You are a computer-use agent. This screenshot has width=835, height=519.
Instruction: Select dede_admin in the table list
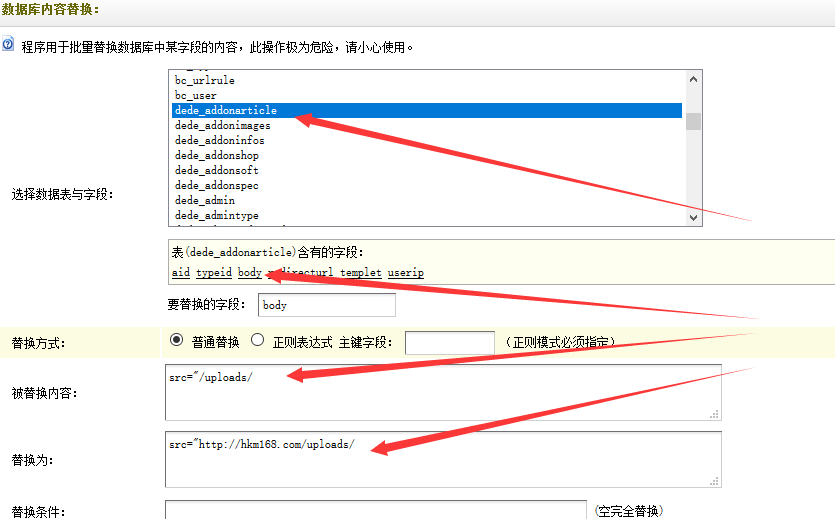pyautogui.click(x=427, y=200)
